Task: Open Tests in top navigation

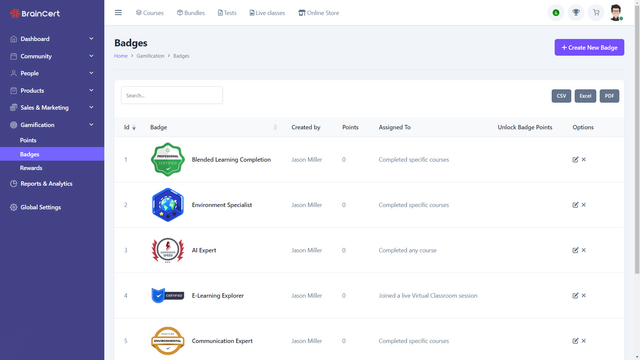Action: point(227,13)
